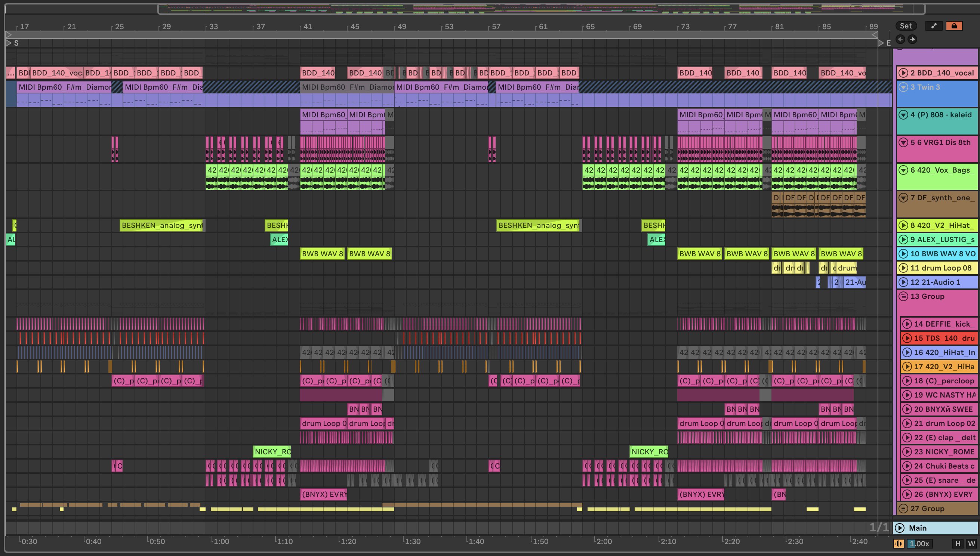This screenshot has width=980, height=556.
Task: Click play icon on Main track
Action: pyautogui.click(x=900, y=528)
